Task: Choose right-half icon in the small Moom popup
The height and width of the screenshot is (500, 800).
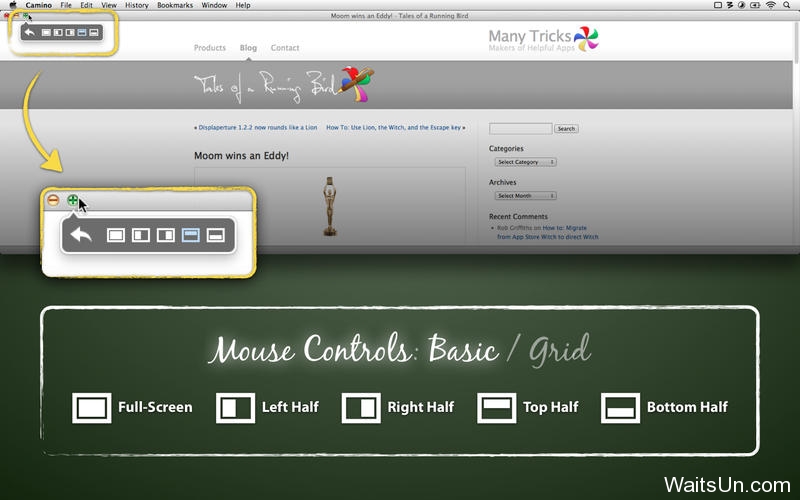Action: tap(70, 33)
